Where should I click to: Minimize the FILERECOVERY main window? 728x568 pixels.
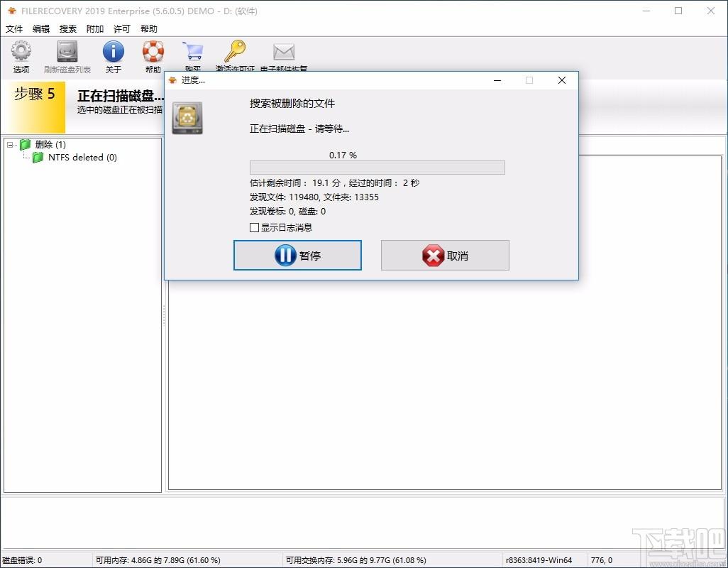point(646,11)
